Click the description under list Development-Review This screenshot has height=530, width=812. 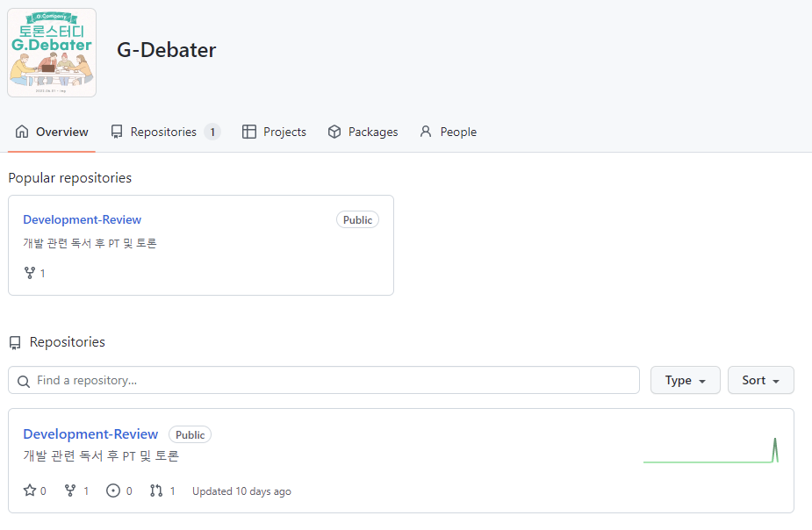pos(101,456)
